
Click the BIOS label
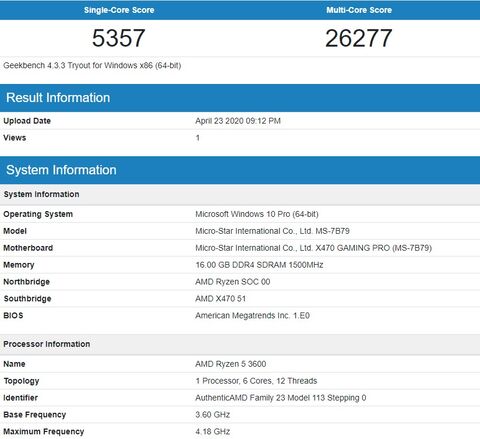[x=13, y=315]
